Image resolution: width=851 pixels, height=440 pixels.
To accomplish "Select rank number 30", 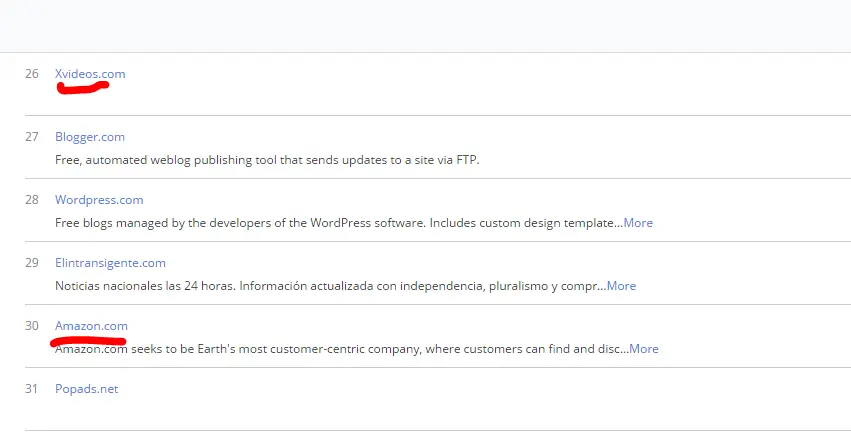I will coord(32,326).
